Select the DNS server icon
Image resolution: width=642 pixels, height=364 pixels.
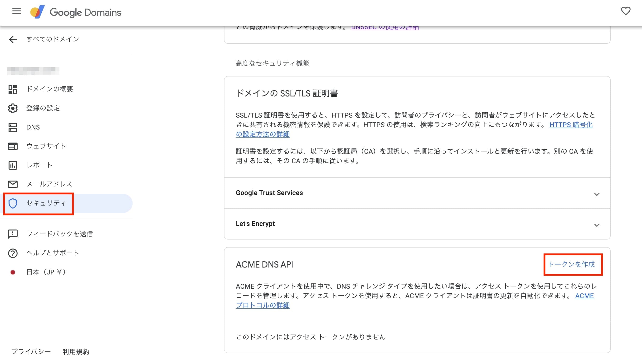pos(13,127)
